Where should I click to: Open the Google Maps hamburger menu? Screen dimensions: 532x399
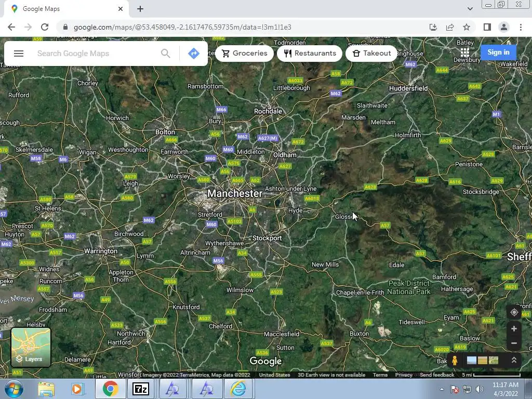[19, 54]
